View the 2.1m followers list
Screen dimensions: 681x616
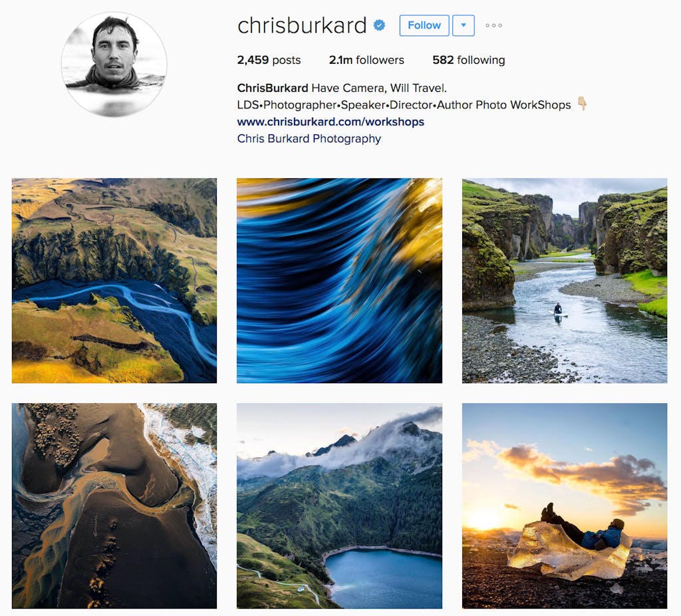[x=366, y=60]
